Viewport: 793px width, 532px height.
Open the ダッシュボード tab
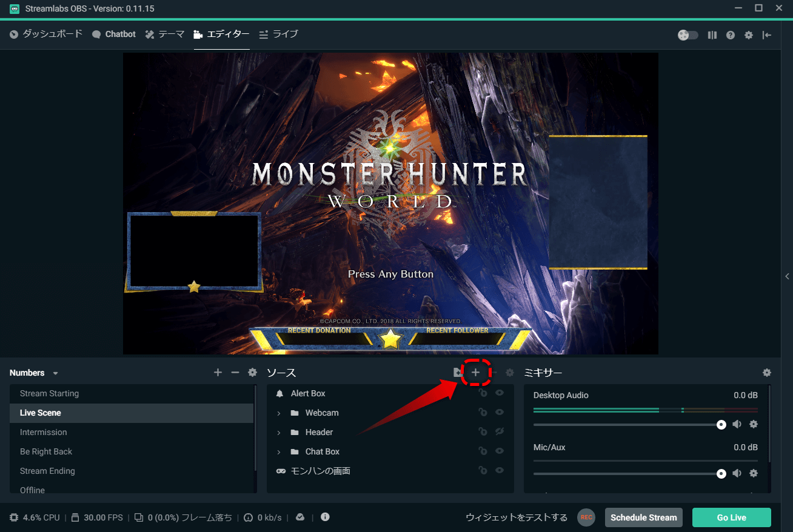tap(46, 34)
